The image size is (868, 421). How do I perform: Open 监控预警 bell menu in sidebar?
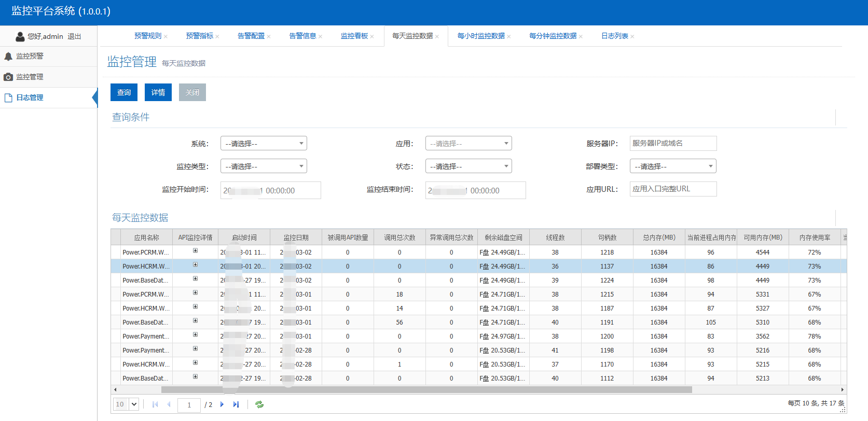[x=30, y=56]
